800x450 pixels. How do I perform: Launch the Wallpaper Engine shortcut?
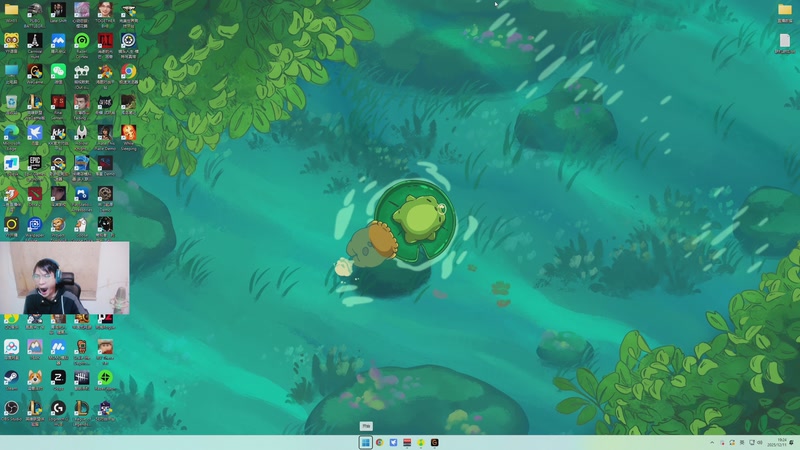point(35,224)
